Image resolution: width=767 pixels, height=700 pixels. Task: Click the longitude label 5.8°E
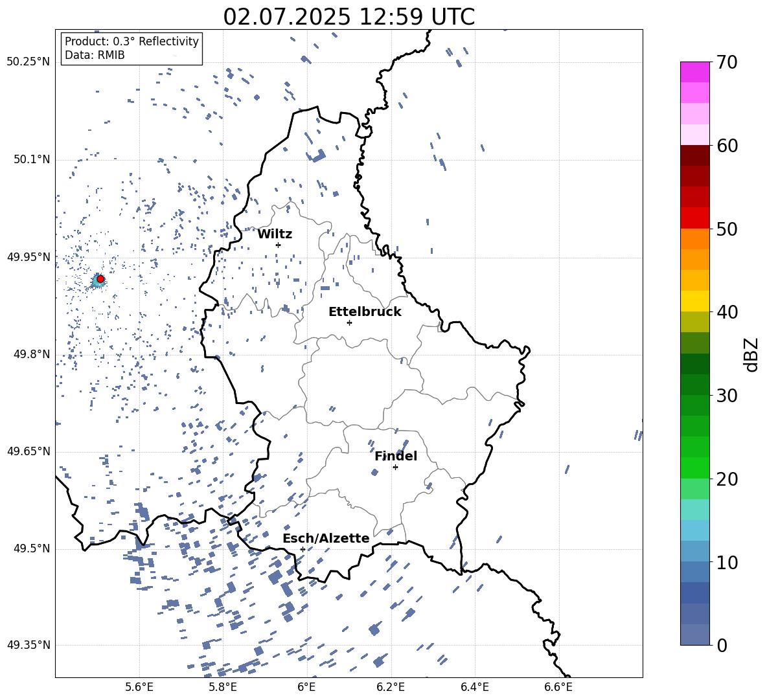(x=223, y=687)
